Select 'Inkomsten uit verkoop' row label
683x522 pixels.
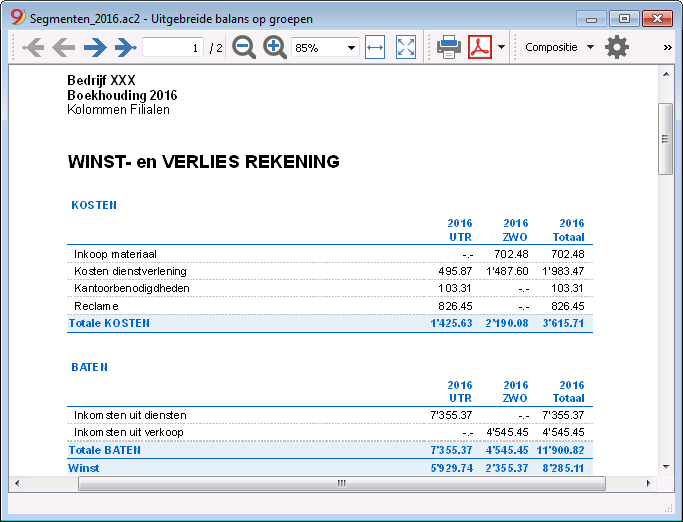129,432
